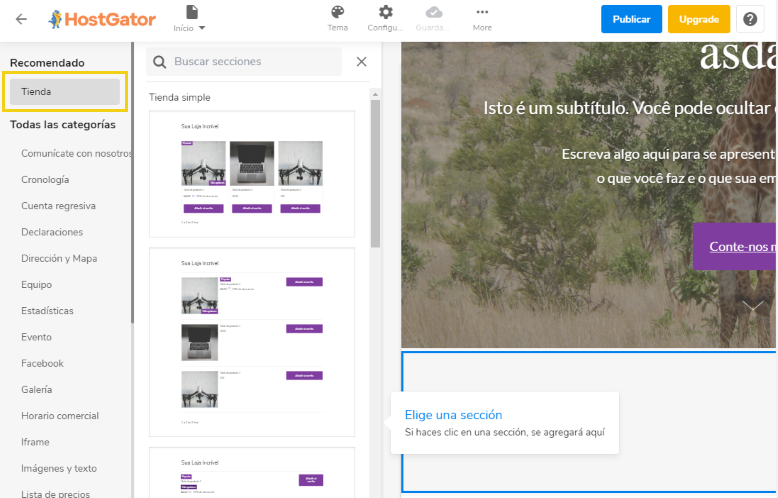Click the Publicar button
778x498 pixels.
[x=631, y=19]
